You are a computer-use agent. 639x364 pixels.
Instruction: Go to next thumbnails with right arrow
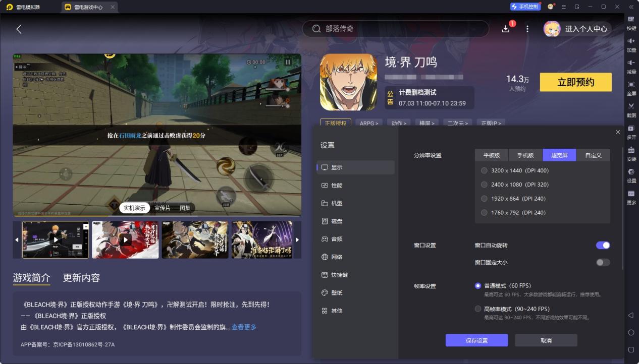297,240
